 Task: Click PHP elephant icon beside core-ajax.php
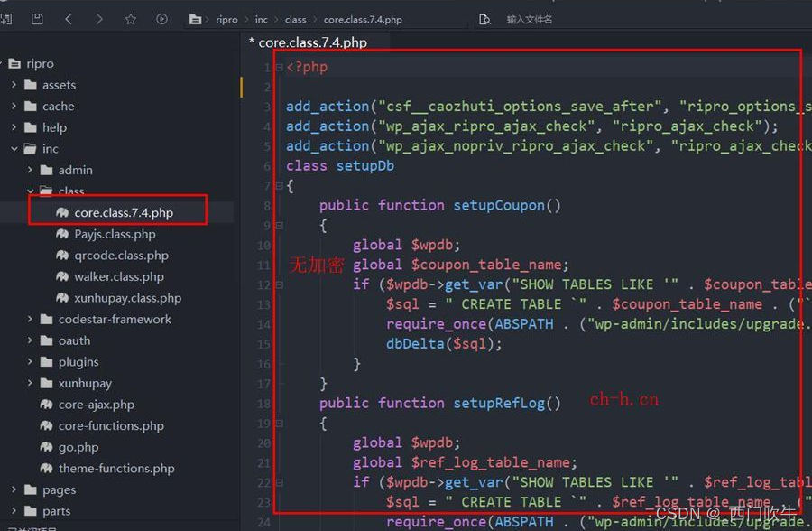(x=46, y=405)
